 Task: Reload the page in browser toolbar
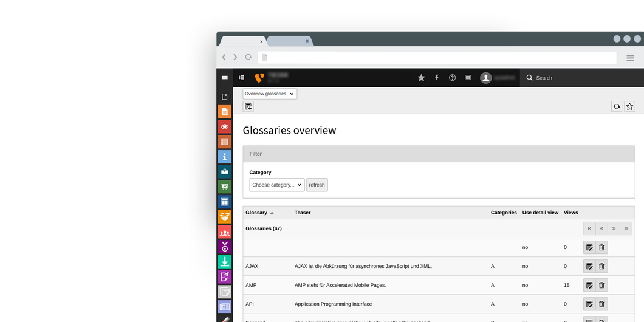[x=248, y=57]
